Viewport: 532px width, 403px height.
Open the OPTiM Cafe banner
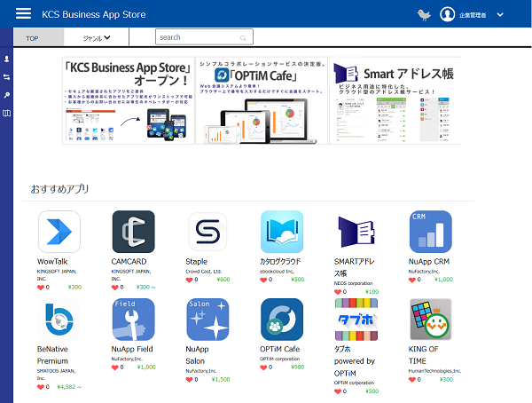pyautogui.click(x=262, y=100)
